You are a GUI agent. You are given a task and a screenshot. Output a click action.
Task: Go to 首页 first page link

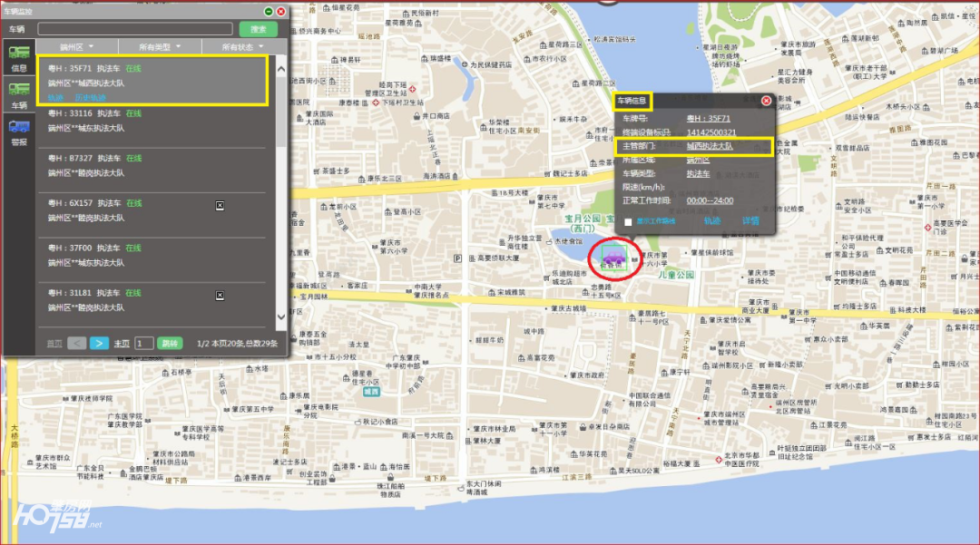pyautogui.click(x=55, y=344)
